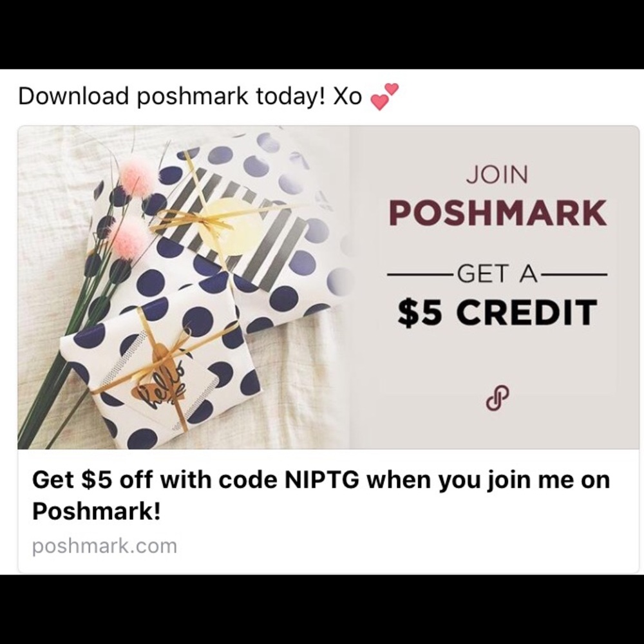Click the '$5 CREDIT' offer text
Screen dimensions: 644x644
[x=497, y=312]
